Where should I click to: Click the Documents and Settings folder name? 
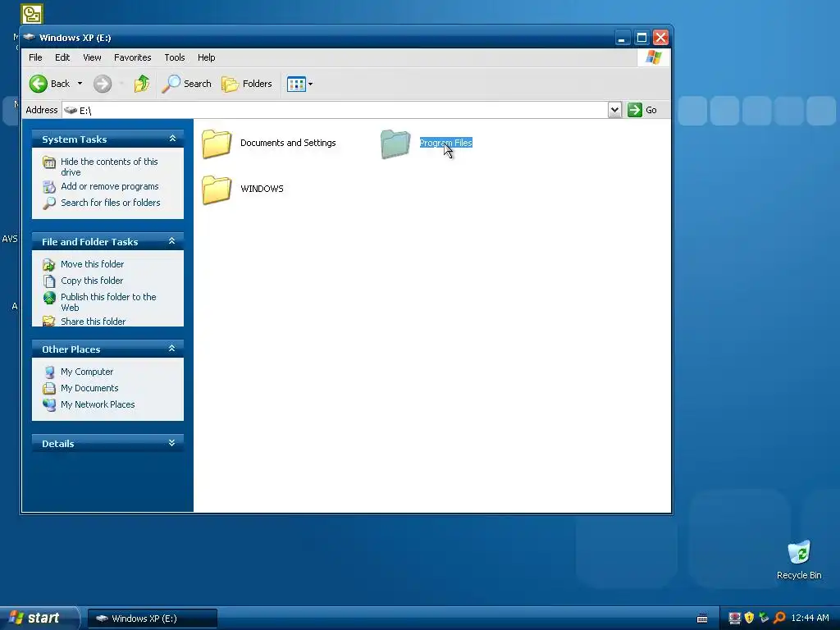(288, 143)
